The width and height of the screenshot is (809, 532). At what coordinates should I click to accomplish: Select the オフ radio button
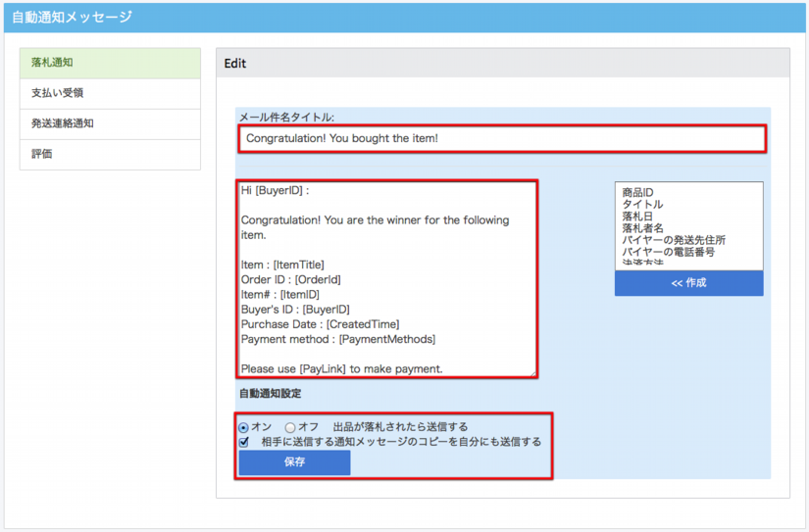click(x=290, y=427)
